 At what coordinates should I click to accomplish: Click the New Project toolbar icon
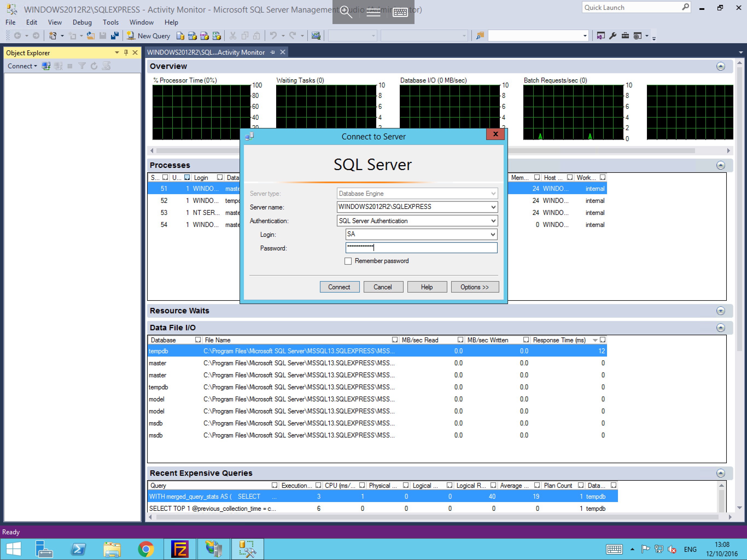[x=53, y=36]
